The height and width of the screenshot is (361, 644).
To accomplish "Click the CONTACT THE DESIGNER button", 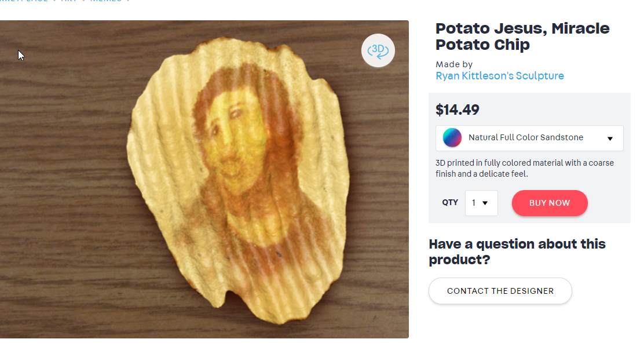I will tap(500, 291).
